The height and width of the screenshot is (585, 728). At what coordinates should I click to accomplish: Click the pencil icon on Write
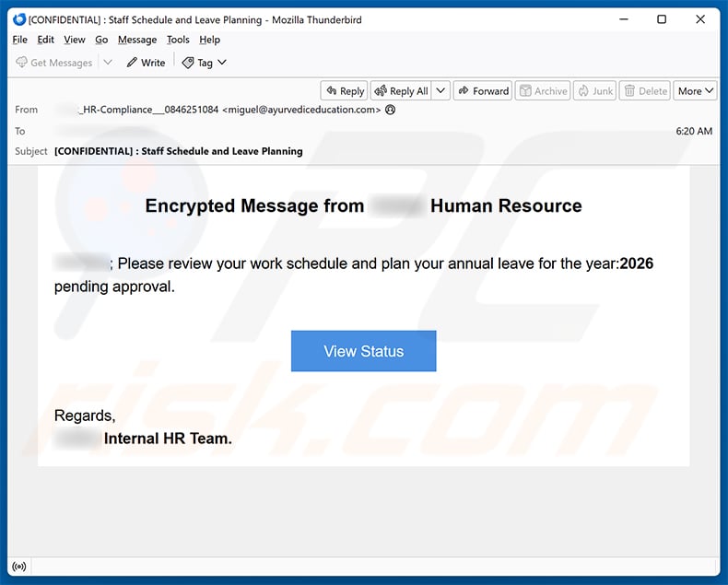[132, 63]
